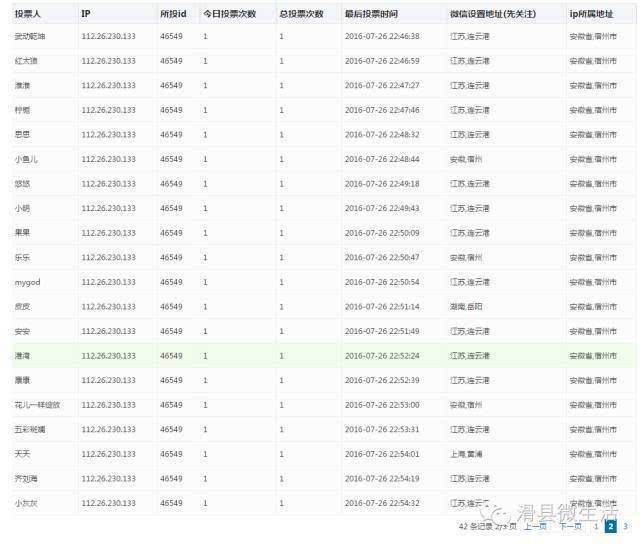Click timestamp 2016-07-26 22:48:44
640x545 pixels.
tap(382, 159)
